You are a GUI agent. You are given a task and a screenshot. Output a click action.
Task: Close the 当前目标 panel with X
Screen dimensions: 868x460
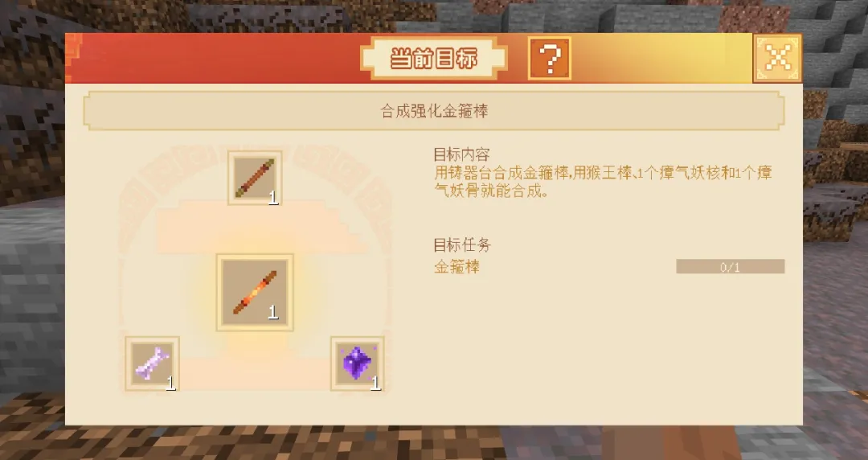tap(778, 58)
